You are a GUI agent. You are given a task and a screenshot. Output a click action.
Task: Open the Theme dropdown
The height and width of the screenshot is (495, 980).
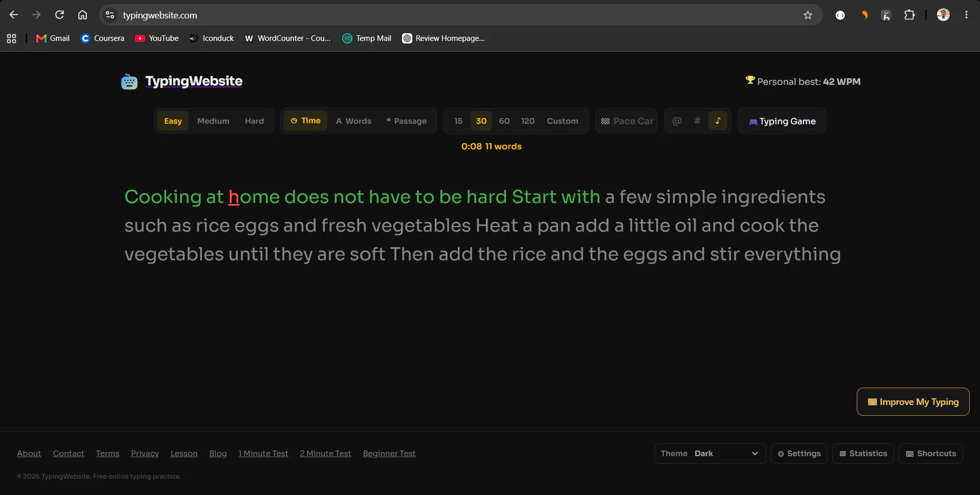tap(710, 454)
